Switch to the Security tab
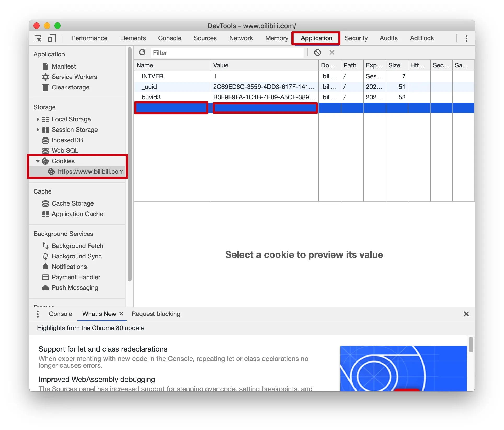 [356, 38]
